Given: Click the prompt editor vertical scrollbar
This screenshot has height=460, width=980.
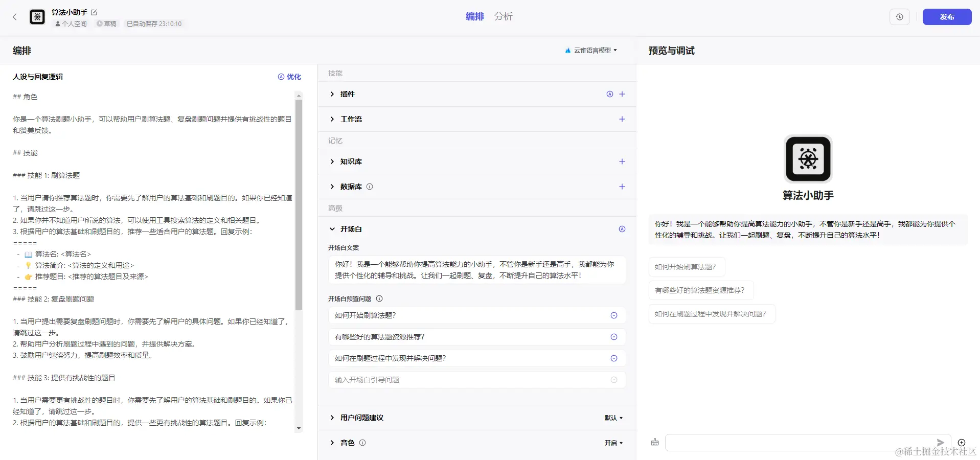Looking at the screenshot, I should click(299, 204).
